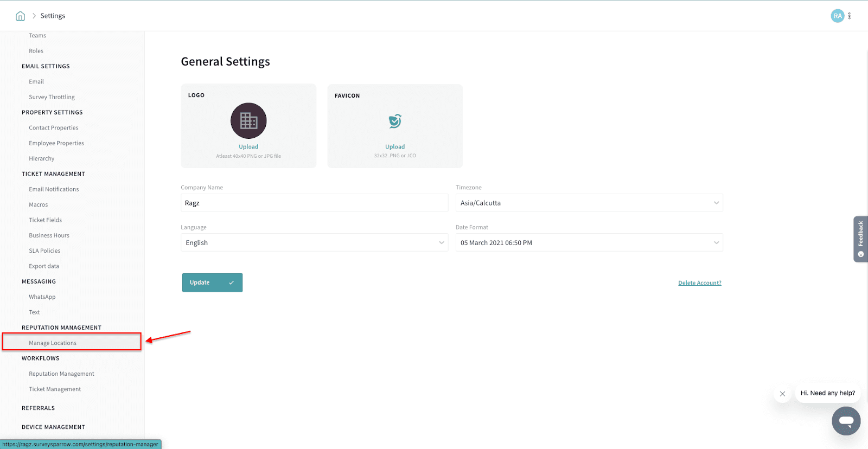Click the Company Name input field
This screenshot has width=868, height=449.
(x=314, y=203)
